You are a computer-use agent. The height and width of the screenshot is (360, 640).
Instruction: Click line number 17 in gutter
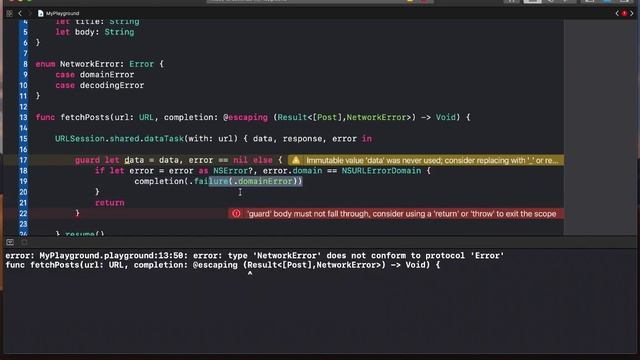point(24,160)
